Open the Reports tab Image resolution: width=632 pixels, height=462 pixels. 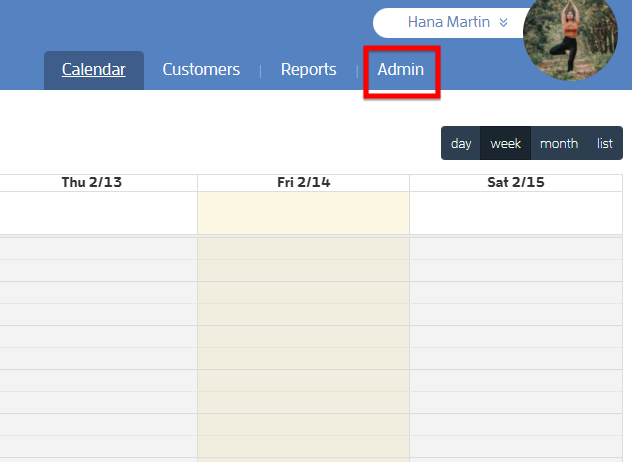[x=308, y=70]
